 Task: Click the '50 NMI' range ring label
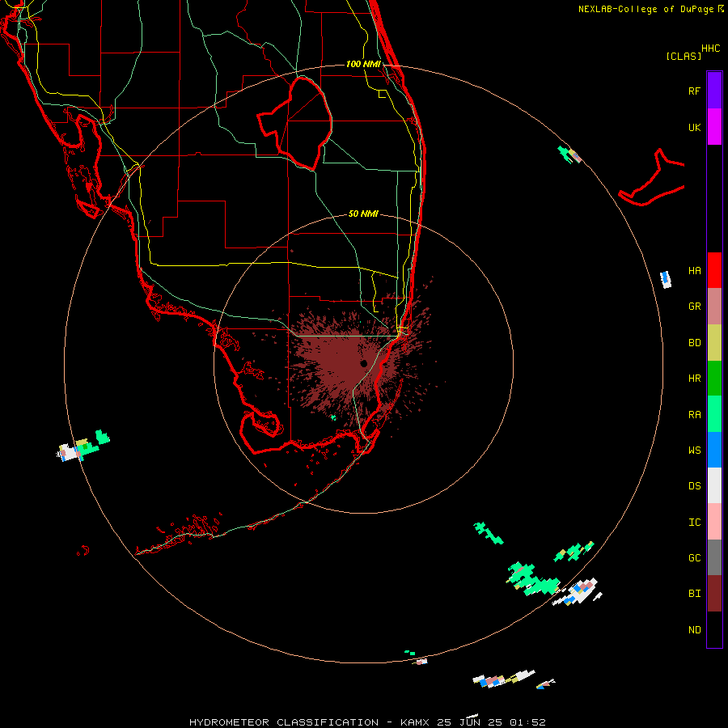tap(363, 214)
